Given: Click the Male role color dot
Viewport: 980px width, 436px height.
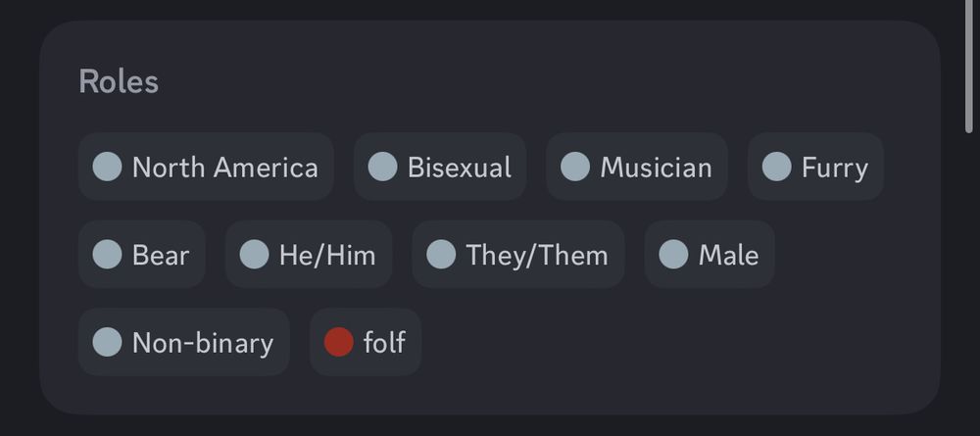Looking at the screenshot, I should click(673, 255).
